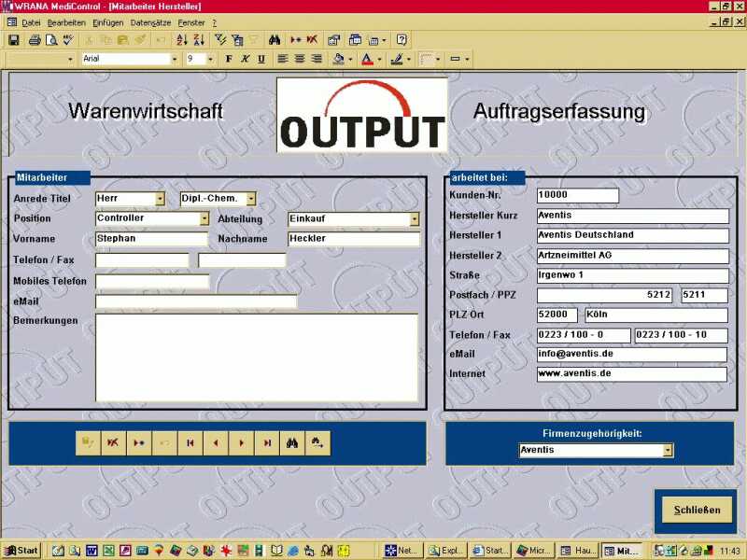
Task: Click the binoculars Find icon in top toolbar
Action: pos(275,40)
